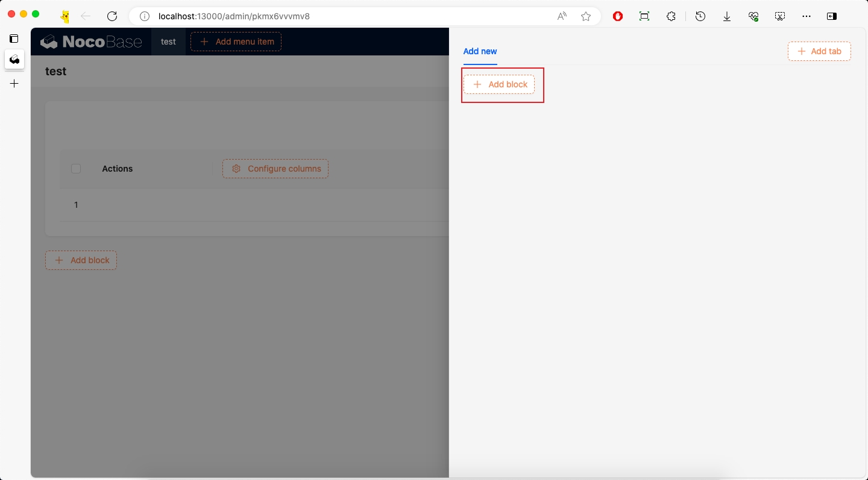Open Configure columns settings
The image size is (868, 480).
pyautogui.click(x=275, y=169)
